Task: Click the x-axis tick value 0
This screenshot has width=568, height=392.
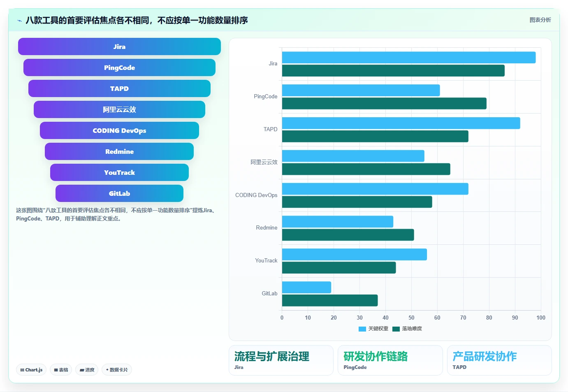Action: 282,318
